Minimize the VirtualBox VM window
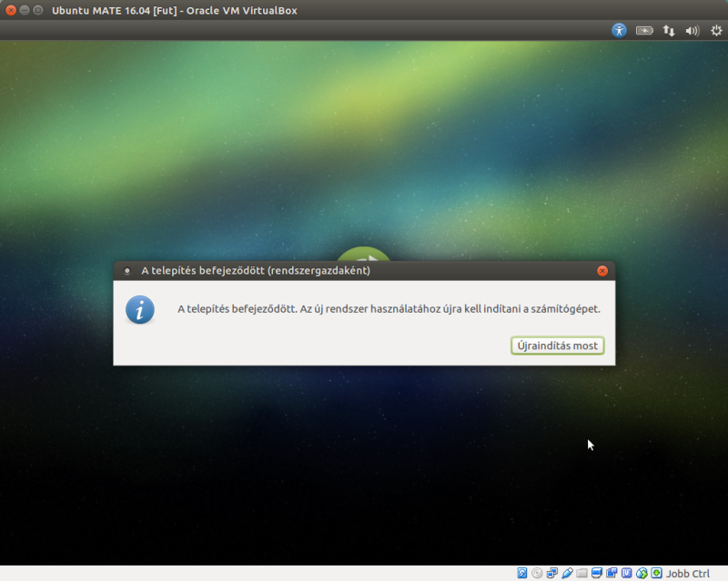Screen dimensions: 728x581 (x=25, y=10)
